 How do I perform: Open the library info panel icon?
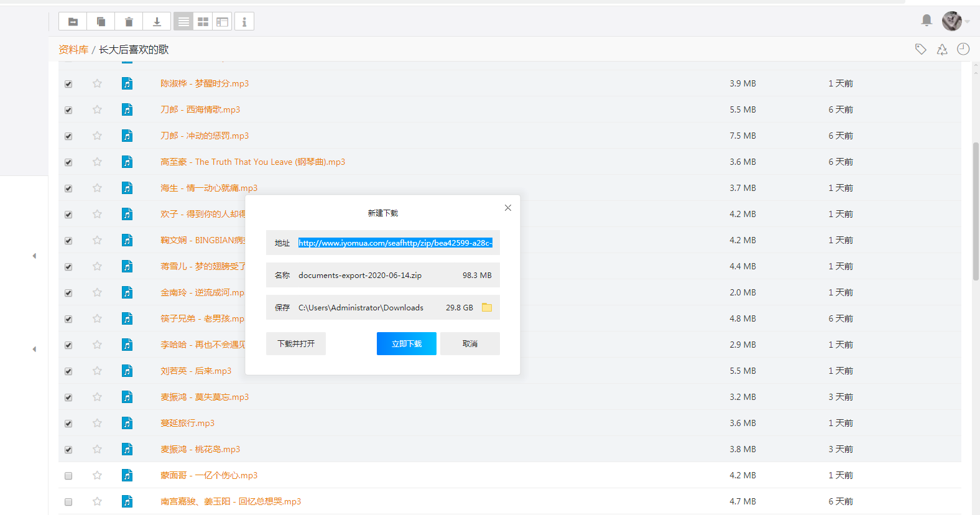[244, 22]
